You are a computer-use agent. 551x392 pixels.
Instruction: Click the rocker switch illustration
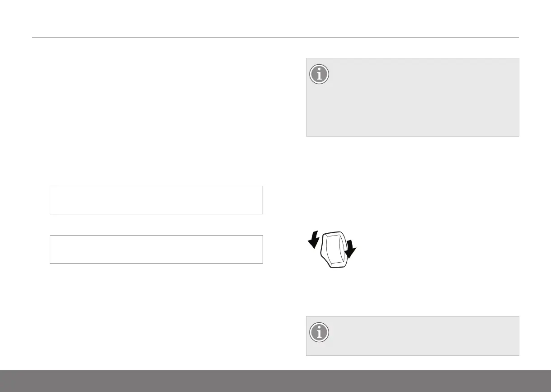click(335, 249)
